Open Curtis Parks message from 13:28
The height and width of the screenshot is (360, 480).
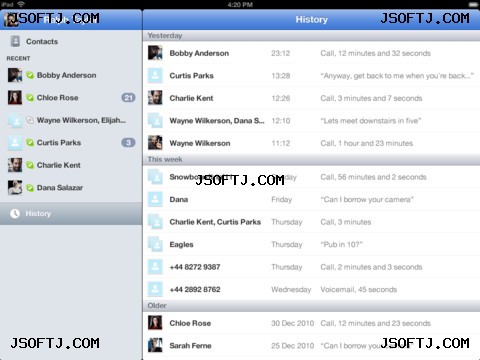pyautogui.click(x=311, y=76)
